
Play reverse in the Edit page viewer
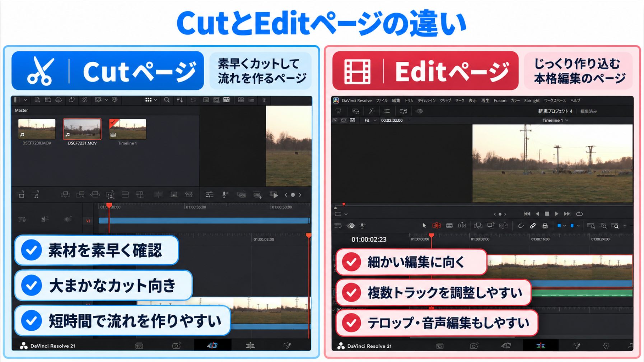pyautogui.click(x=537, y=214)
